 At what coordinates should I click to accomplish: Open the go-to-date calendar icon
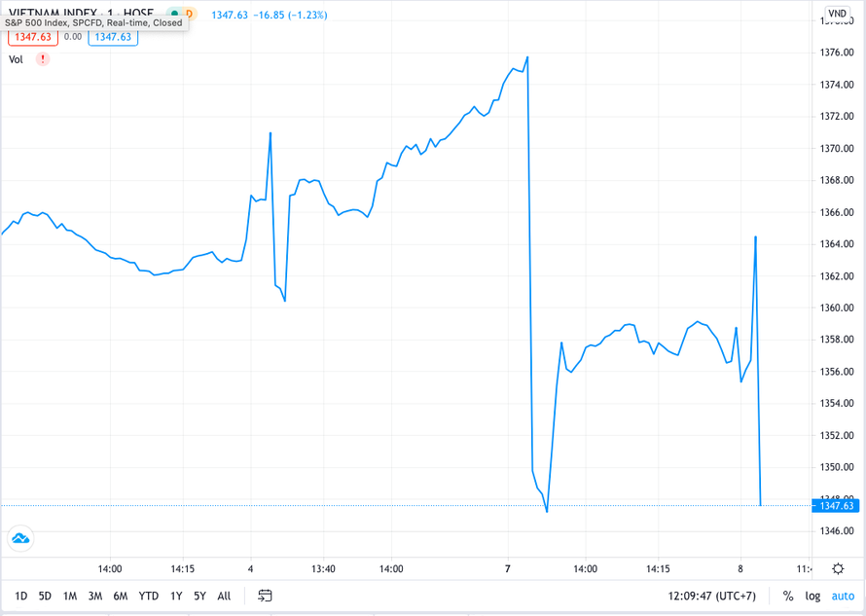[x=265, y=596]
